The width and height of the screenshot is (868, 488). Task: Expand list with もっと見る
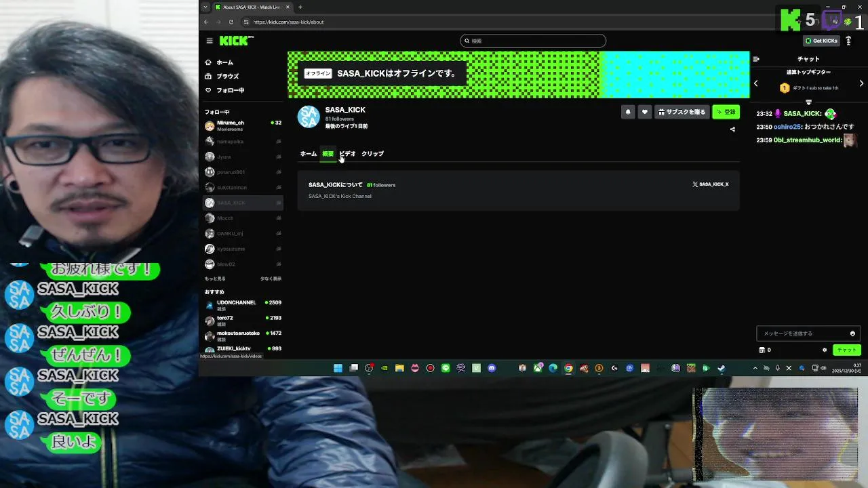(x=215, y=279)
